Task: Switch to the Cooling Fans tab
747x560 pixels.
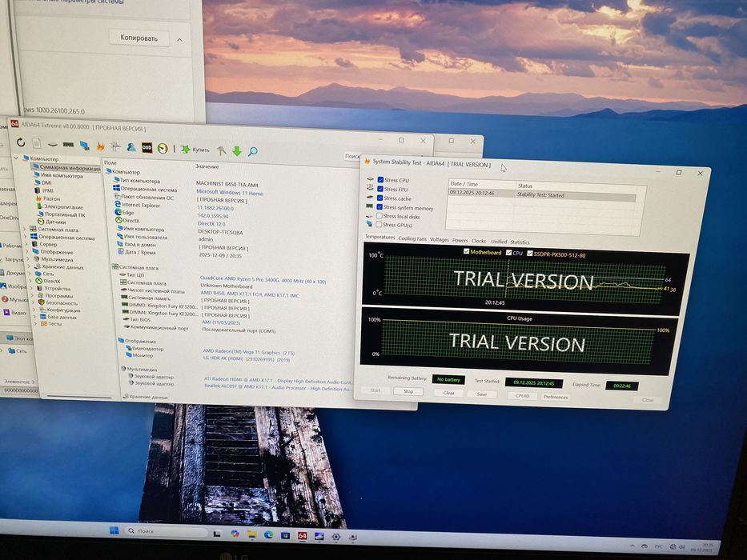Action: pos(412,238)
